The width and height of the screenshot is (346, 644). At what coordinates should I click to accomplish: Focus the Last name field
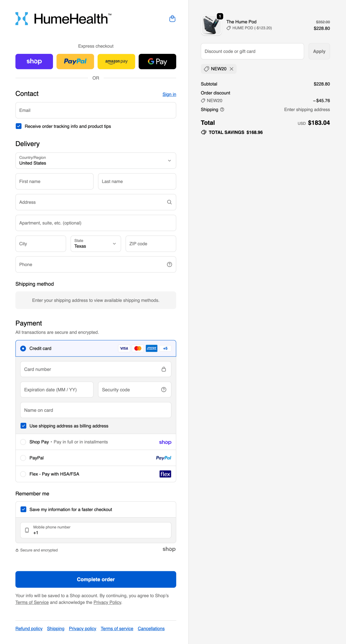pos(137,181)
